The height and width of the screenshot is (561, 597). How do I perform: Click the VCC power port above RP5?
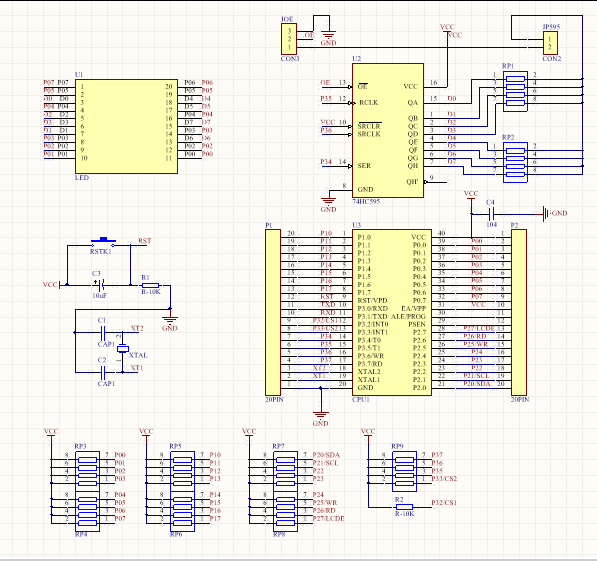coord(146,434)
